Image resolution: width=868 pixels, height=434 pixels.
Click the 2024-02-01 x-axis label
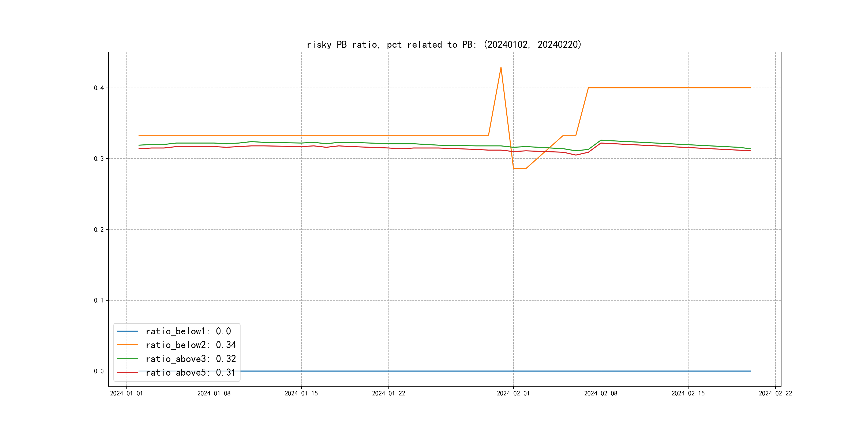click(x=513, y=393)
